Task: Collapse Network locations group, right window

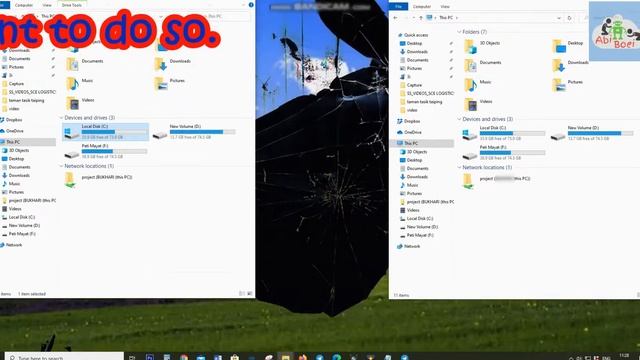Action: (x=459, y=167)
